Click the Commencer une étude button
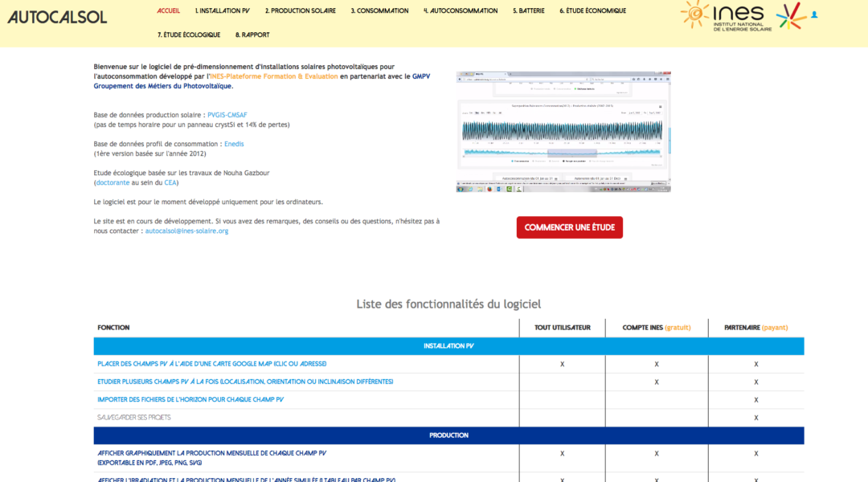This screenshot has width=868, height=482. (570, 227)
